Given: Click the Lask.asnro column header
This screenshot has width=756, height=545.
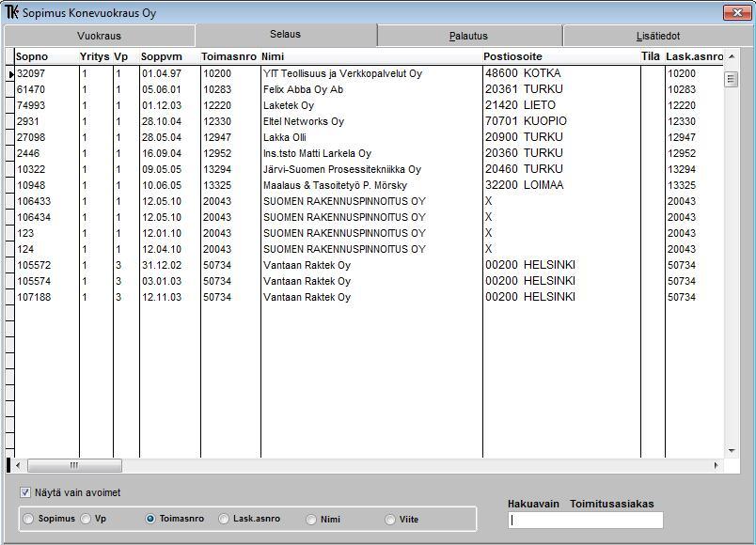Looking at the screenshot, I should coord(694,56).
